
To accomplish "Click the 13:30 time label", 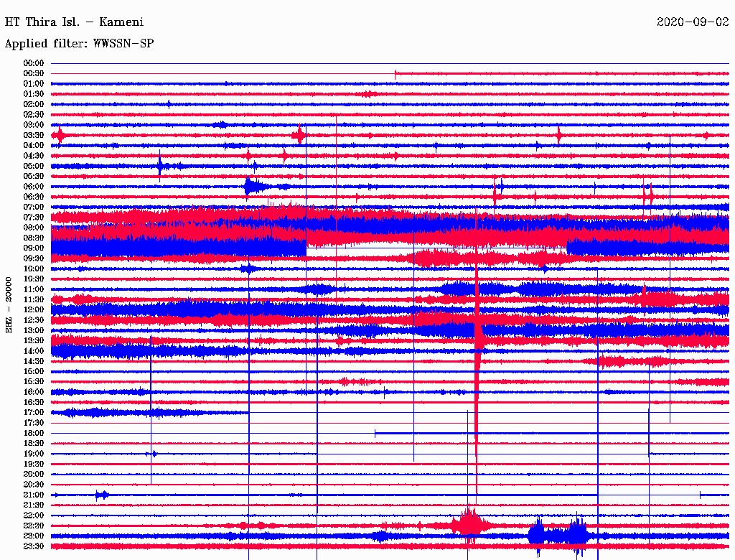I will (x=34, y=341).
